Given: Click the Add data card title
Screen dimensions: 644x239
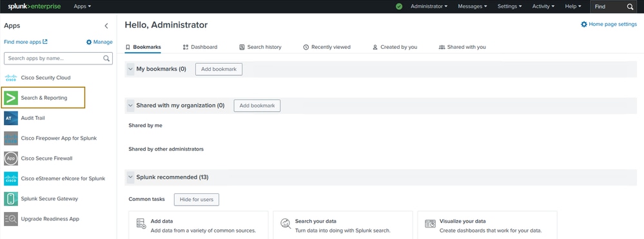Looking at the screenshot, I should (x=162, y=221).
